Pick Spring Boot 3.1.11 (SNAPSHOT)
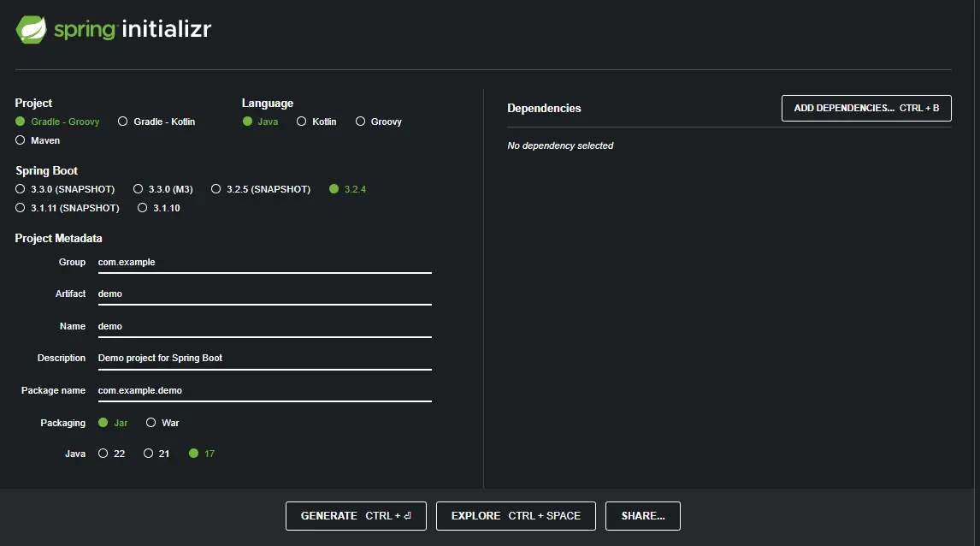The width and height of the screenshot is (980, 546). coord(67,208)
